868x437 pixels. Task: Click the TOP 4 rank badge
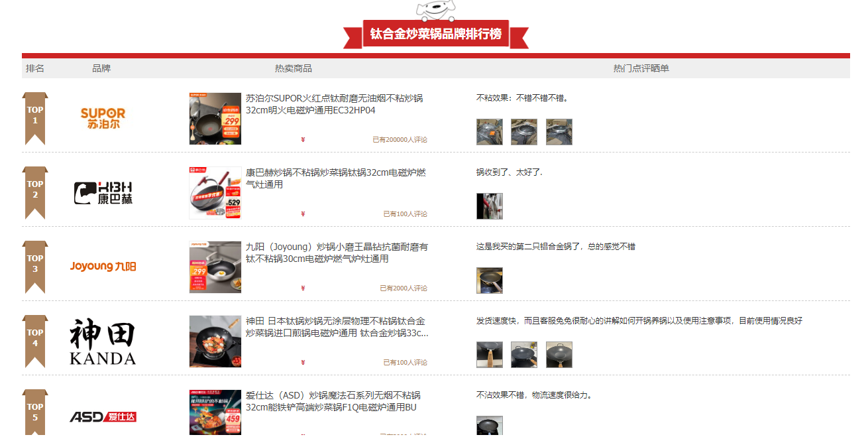tap(35, 341)
